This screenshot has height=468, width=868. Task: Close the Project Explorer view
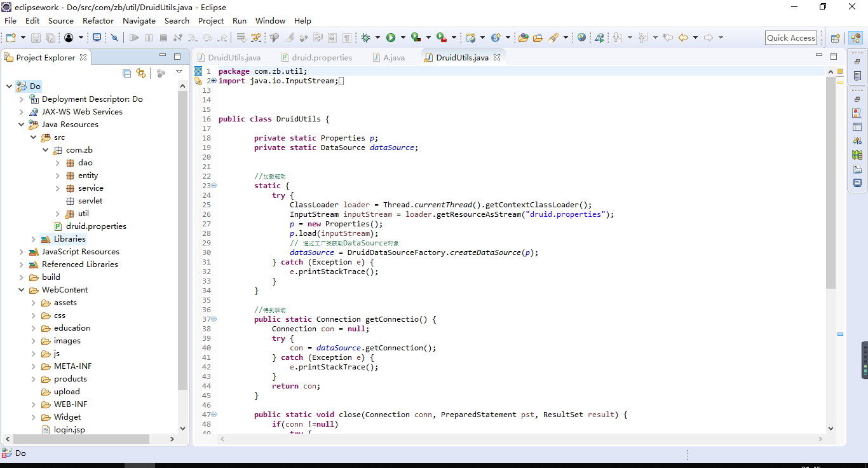coord(82,57)
